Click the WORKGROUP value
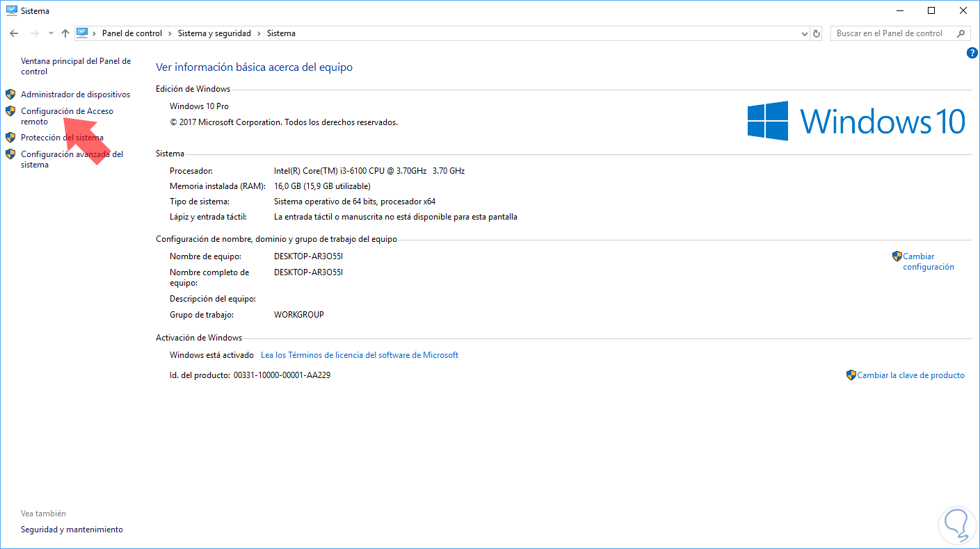This screenshot has width=980, height=549. click(x=299, y=315)
